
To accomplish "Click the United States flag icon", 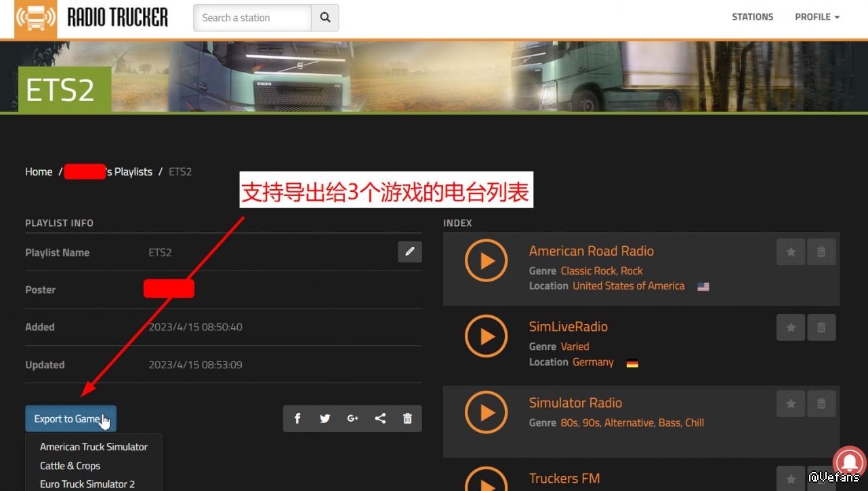I will (703, 286).
